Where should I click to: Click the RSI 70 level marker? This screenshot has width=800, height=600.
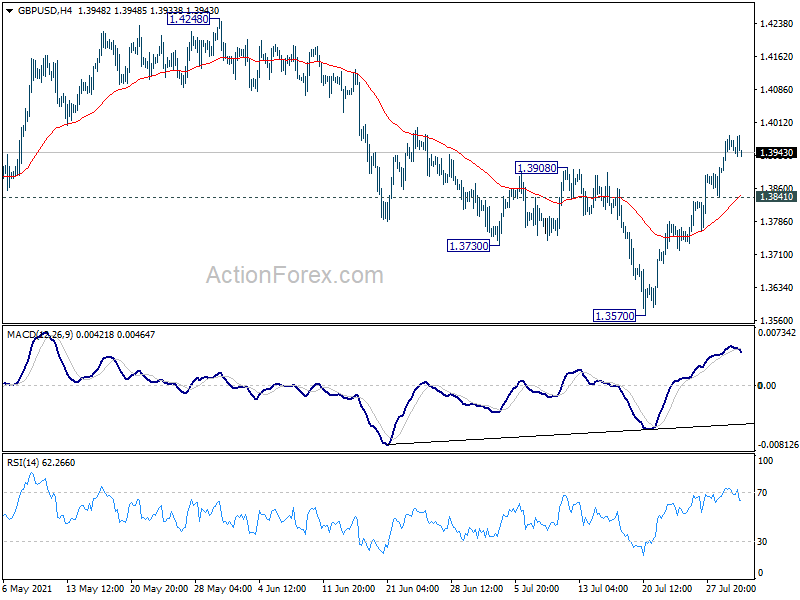(762, 493)
